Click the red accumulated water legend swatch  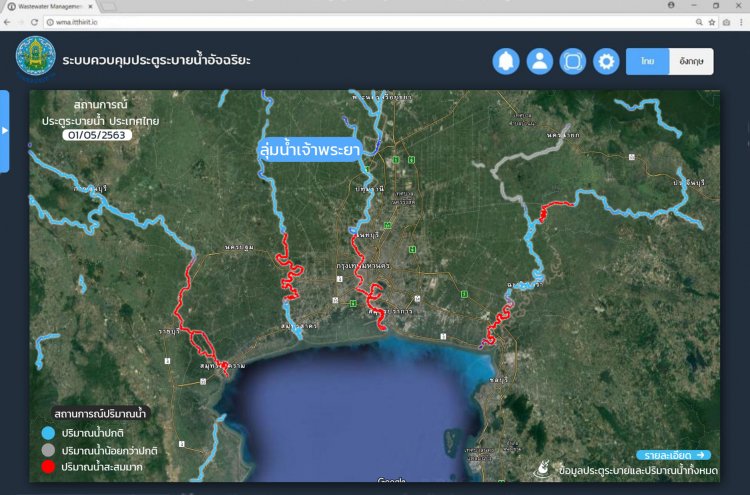[x=47, y=467]
